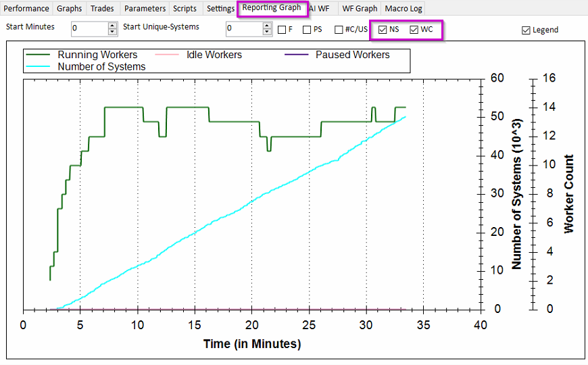Open the Performance tab

coord(27,9)
